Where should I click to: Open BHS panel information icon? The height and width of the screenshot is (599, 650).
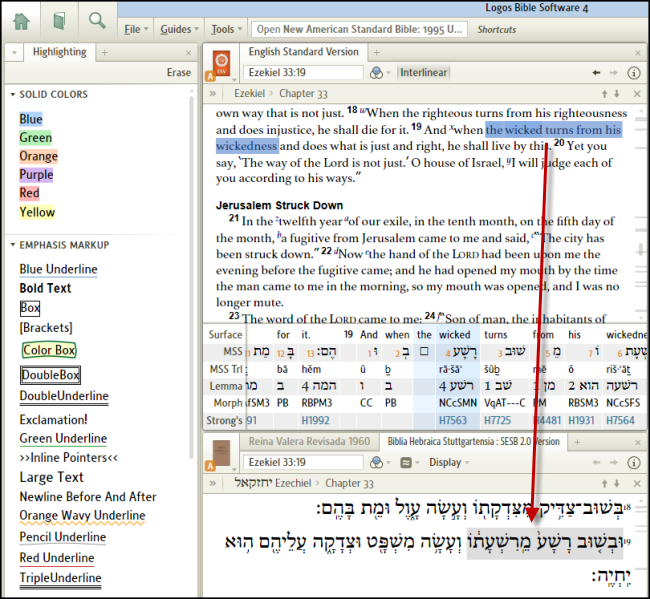point(633,462)
